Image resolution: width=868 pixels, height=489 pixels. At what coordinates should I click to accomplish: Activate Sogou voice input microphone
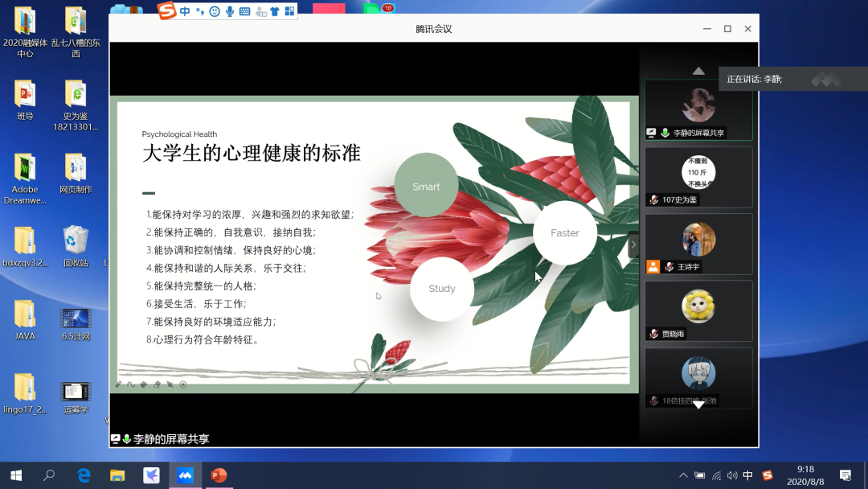pyautogui.click(x=230, y=11)
